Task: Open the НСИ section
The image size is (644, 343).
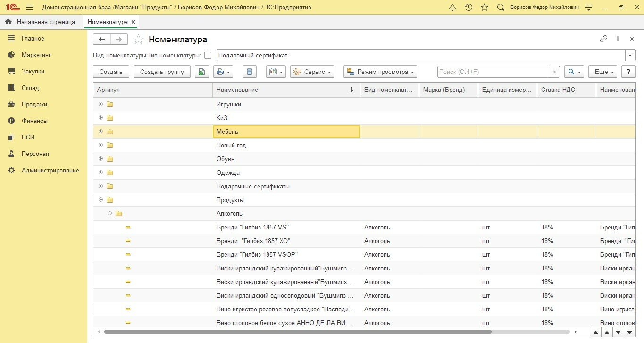Action: [28, 137]
